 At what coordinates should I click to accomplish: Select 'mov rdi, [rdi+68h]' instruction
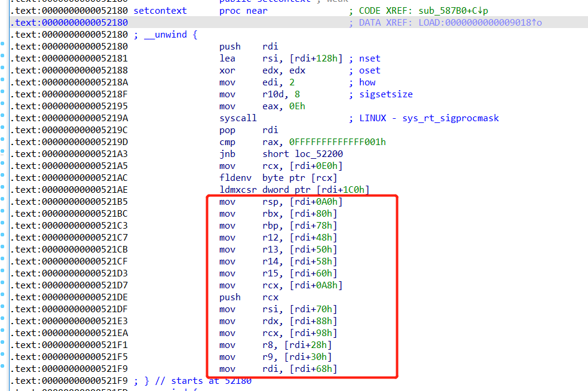tap(278, 369)
